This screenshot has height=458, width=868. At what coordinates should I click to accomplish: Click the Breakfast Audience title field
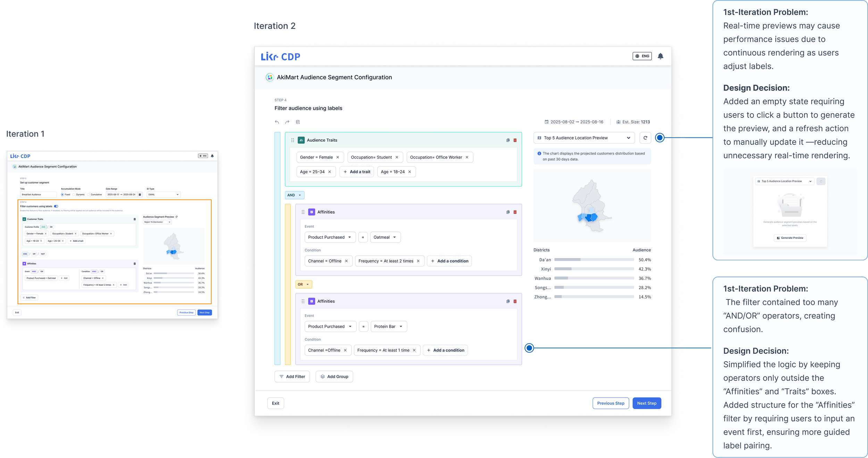(x=38, y=195)
